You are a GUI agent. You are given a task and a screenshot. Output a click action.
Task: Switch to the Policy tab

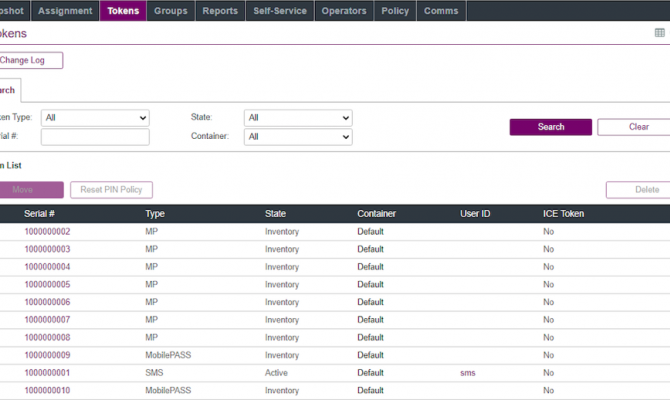click(x=395, y=11)
